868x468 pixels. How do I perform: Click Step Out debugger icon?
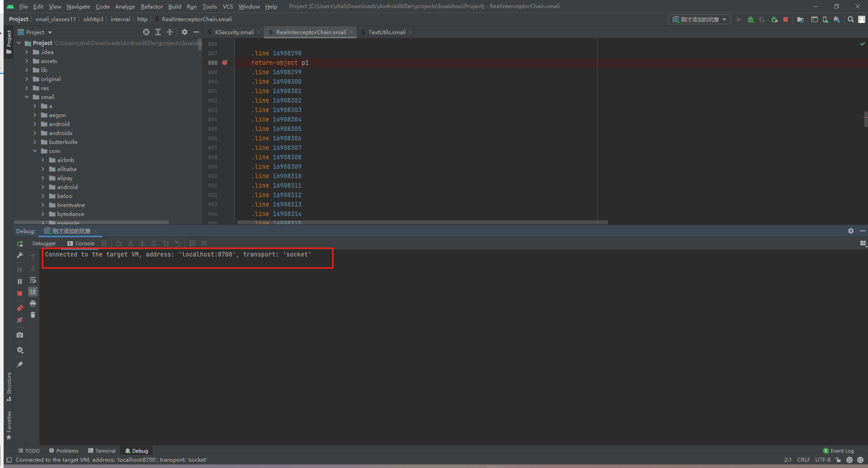[x=154, y=243]
